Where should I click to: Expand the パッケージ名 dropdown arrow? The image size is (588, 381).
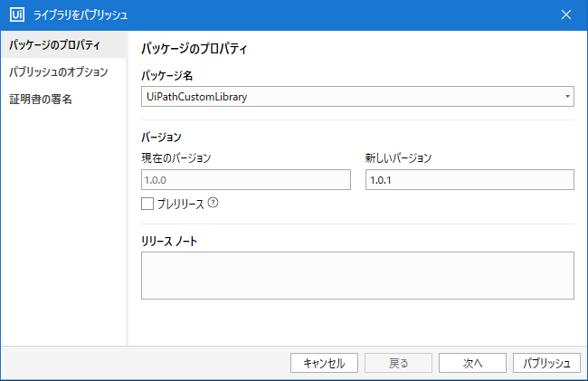pos(567,97)
